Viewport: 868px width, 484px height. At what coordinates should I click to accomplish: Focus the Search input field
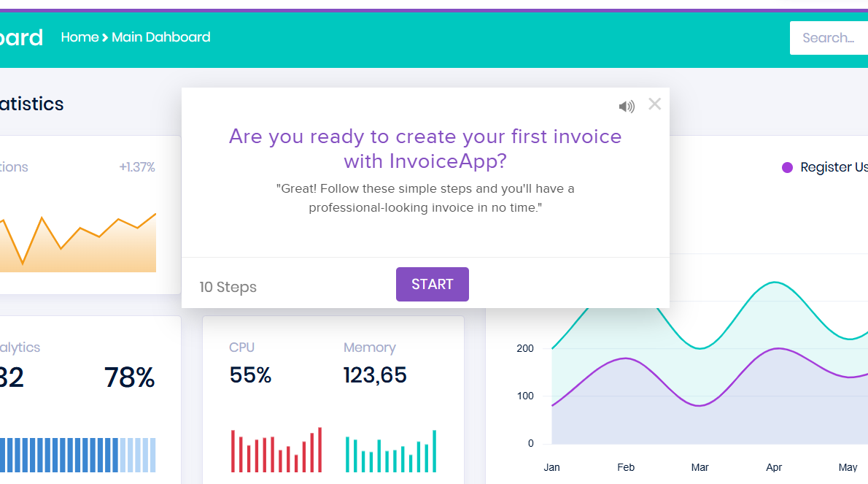[829, 38]
